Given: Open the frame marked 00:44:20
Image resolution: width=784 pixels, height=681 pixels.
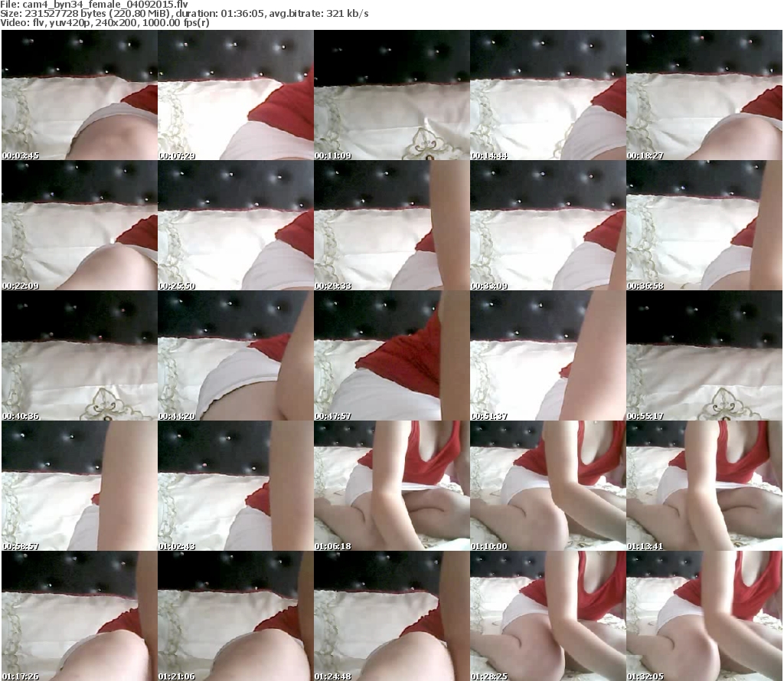Looking at the screenshot, I should click(236, 355).
